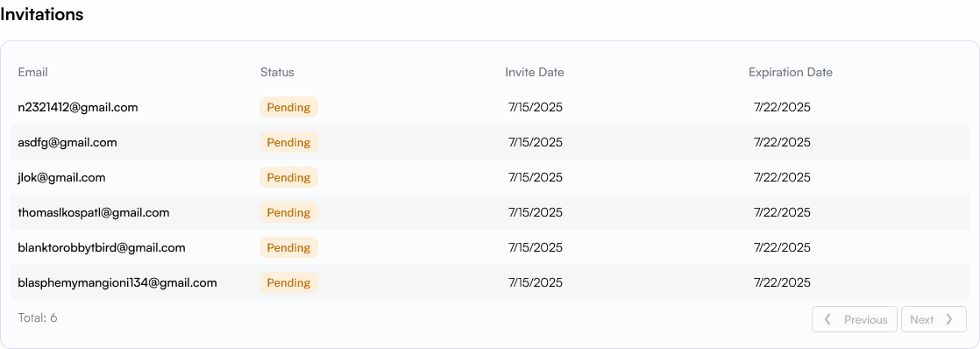The height and width of the screenshot is (349, 980).
Task: Select the n2321412@gmail.com email
Action: (77, 107)
